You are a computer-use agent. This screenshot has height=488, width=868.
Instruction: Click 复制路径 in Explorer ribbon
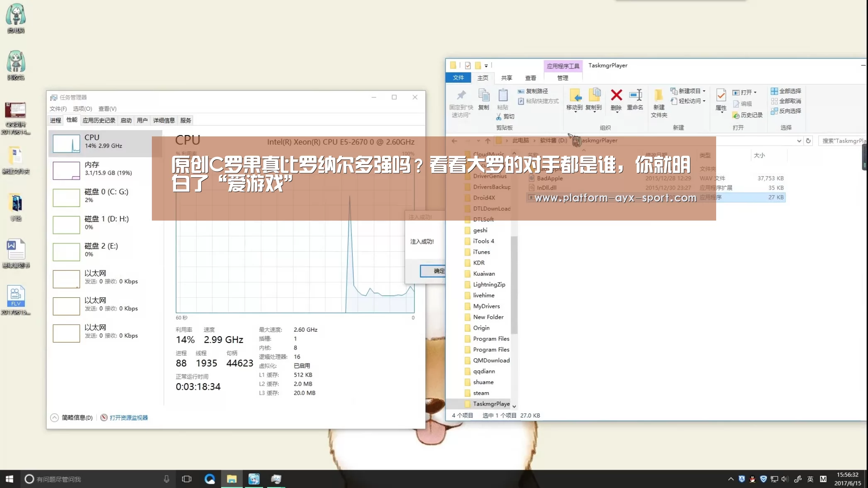(533, 91)
